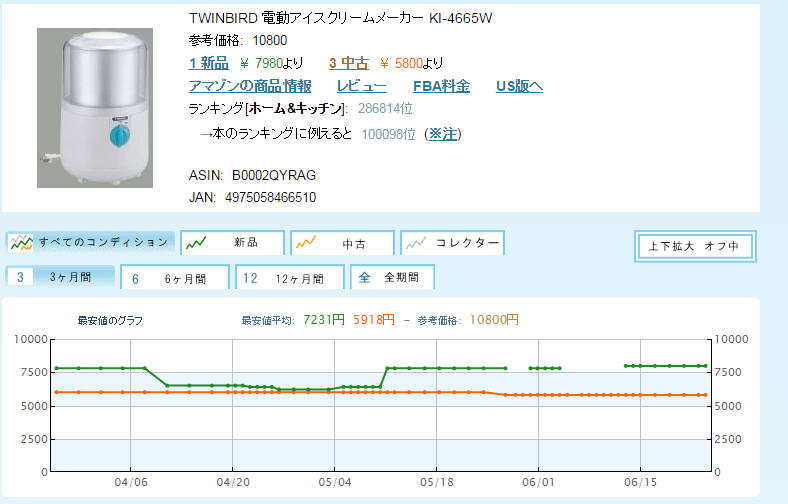The height and width of the screenshot is (504, 788).
Task: Select the 6ヶ月間 period tab
Action: tap(175, 278)
